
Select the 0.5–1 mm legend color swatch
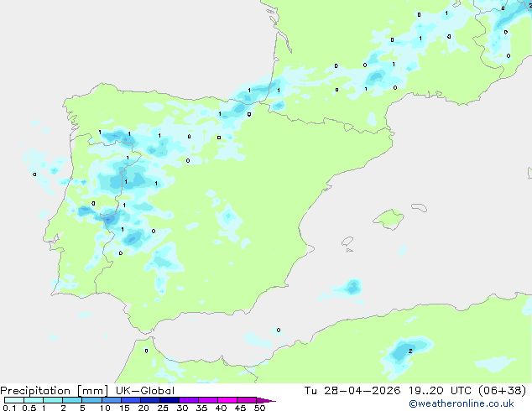pos(34,400)
